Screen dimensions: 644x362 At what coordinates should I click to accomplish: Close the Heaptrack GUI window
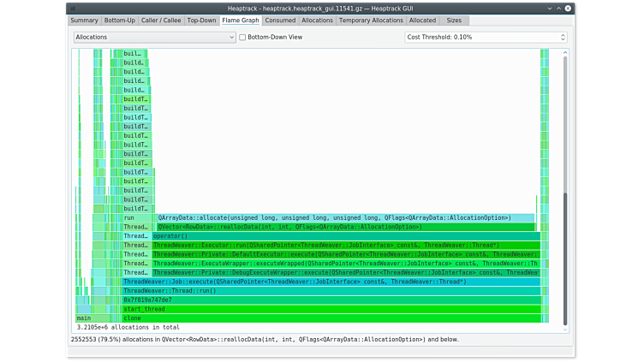point(568,8)
